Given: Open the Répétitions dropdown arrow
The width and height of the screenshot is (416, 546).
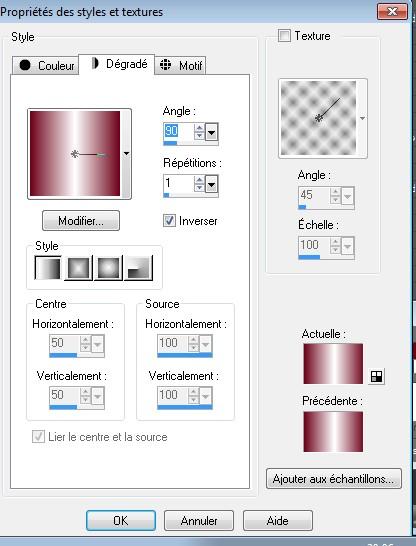Looking at the screenshot, I should pos(211,185).
